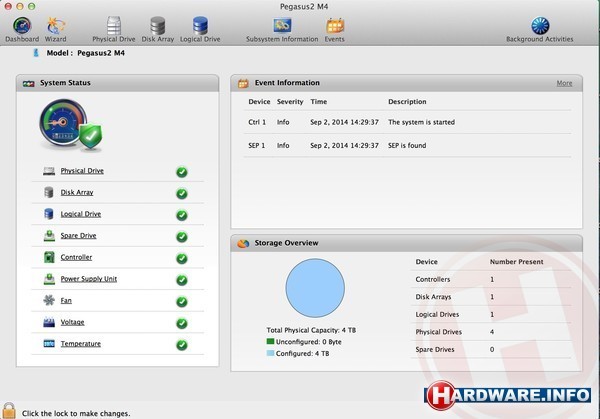Open the Logical Drive status link
This screenshot has width=600, height=419.
point(81,214)
